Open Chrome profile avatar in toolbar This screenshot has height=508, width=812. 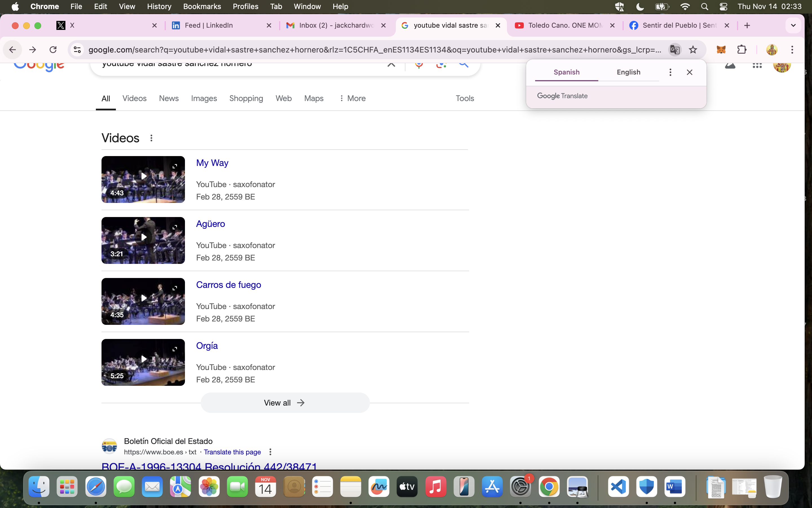(x=772, y=50)
